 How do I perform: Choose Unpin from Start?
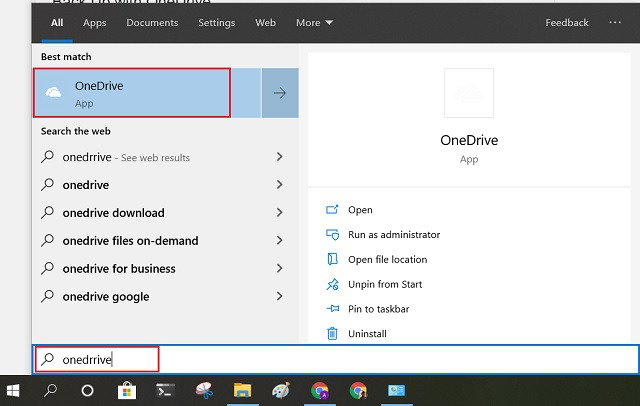[x=385, y=284]
